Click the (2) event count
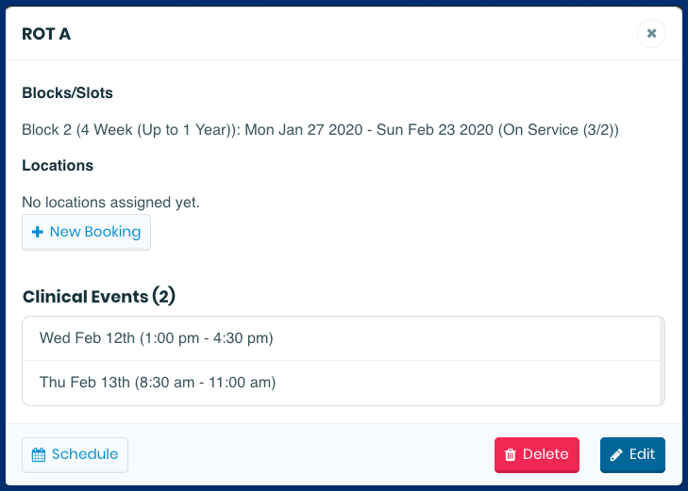The image size is (688, 491). [x=164, y=296]
